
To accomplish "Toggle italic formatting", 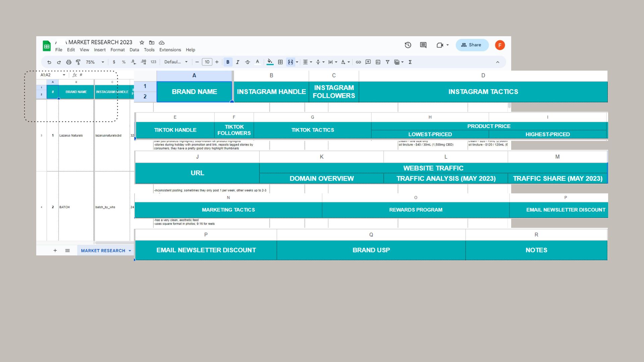I will click(x=237, y=62).
